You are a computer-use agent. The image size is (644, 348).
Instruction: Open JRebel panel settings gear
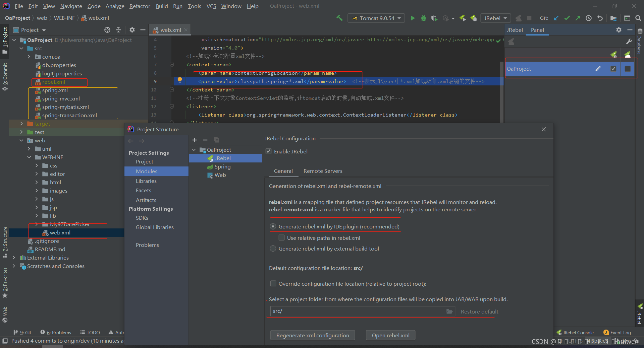click(619, 30)
